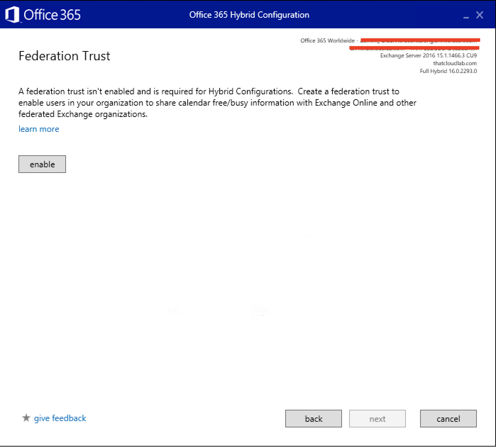Click the Office logo icon
The image size is (496, 448).
pos(12,15)
